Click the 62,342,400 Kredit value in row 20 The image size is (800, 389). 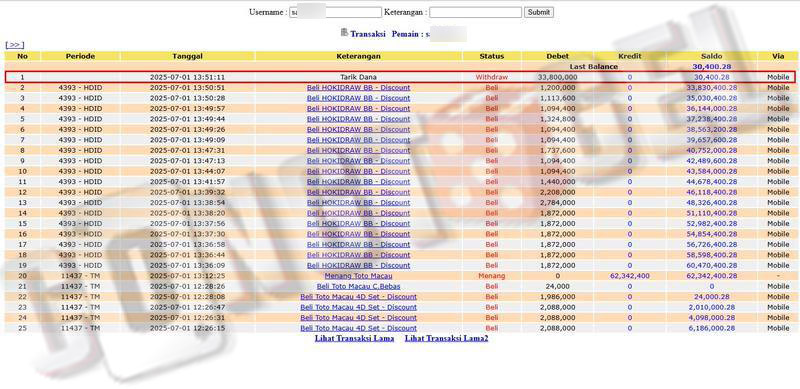coord(630,276)
